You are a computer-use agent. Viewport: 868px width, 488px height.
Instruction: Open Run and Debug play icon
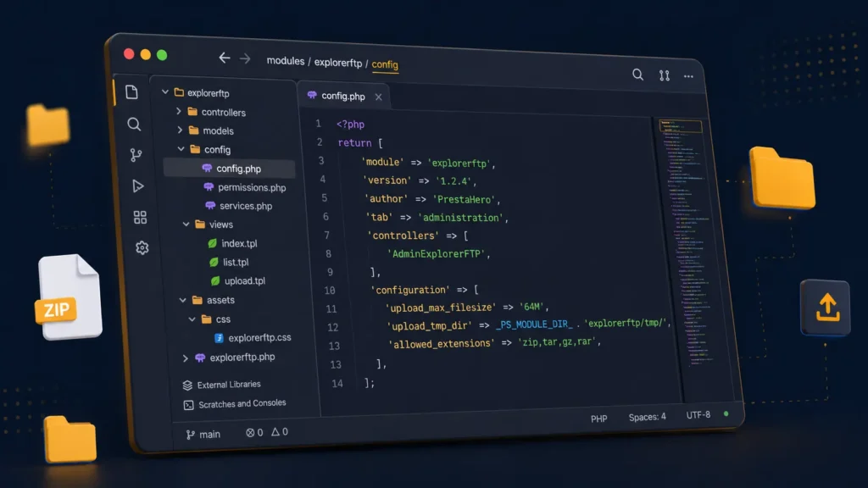138,186
